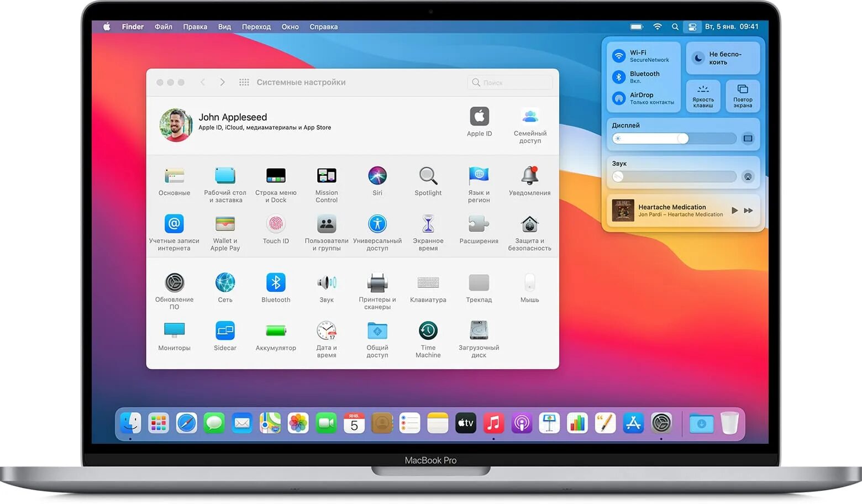Adjust the Звук volume slider
This screenshot has height=504, width=862.
tap(674, 176)
